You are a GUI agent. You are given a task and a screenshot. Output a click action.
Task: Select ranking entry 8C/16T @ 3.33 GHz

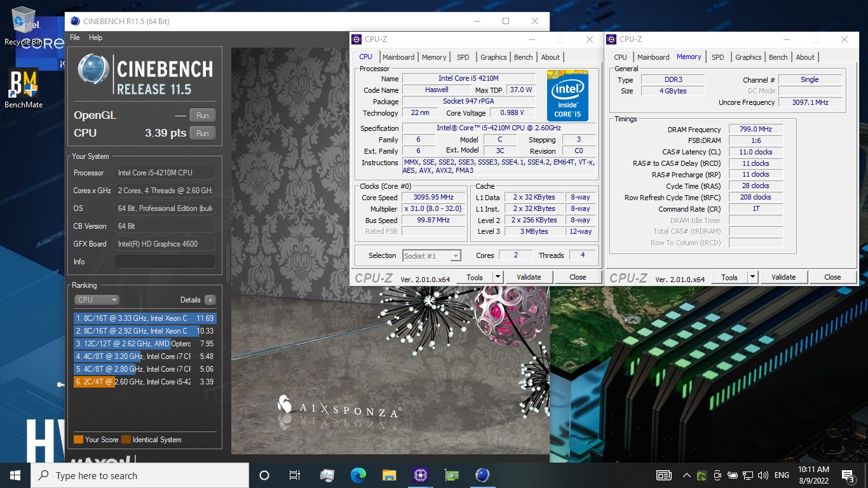click(145, 318)
